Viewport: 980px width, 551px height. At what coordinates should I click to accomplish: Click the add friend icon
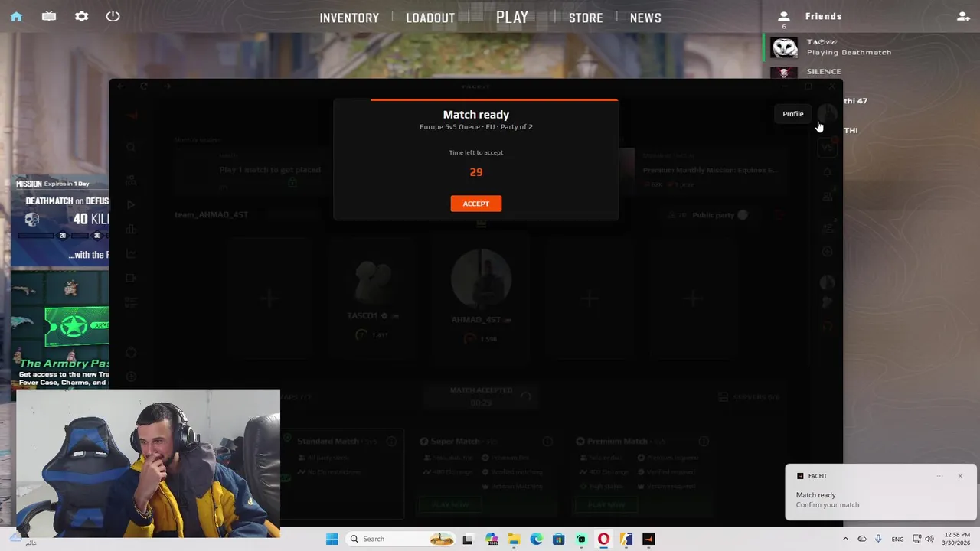tap(963, 16)
